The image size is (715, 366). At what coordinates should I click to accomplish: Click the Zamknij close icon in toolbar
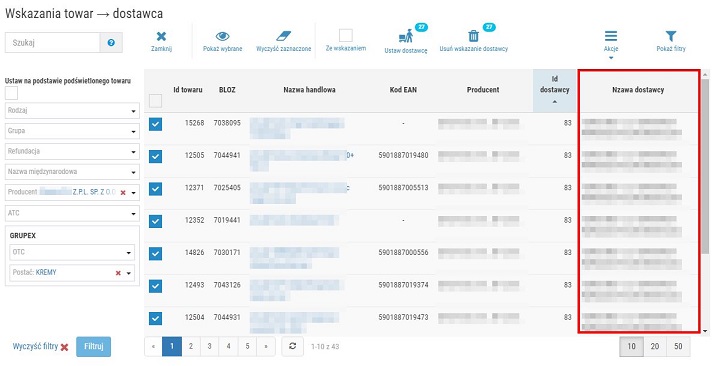pyautogui.click(x=161, y=37)
